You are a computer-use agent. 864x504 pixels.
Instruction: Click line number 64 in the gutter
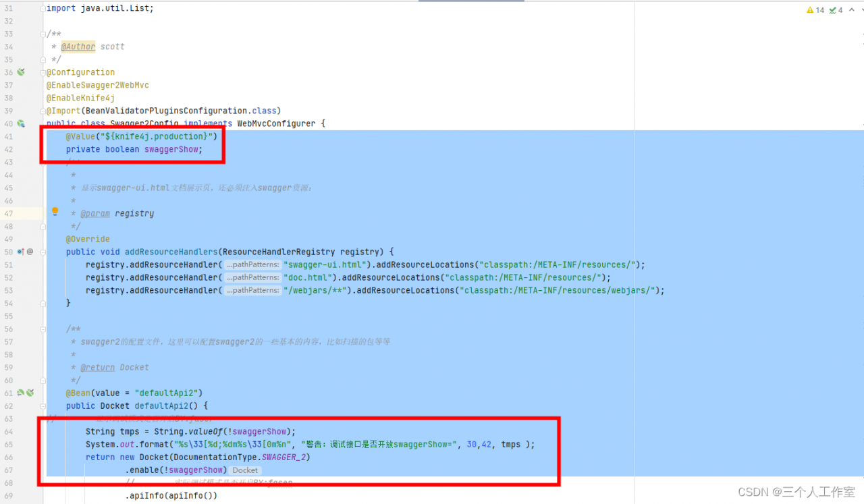click(x=8, y=431)
